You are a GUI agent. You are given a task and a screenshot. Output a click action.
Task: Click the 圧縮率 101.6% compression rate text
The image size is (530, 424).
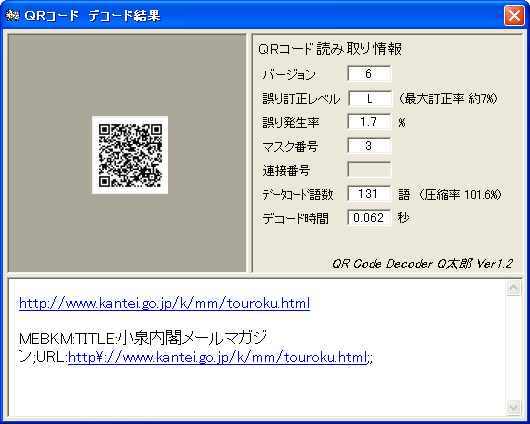tap(463, 195)
